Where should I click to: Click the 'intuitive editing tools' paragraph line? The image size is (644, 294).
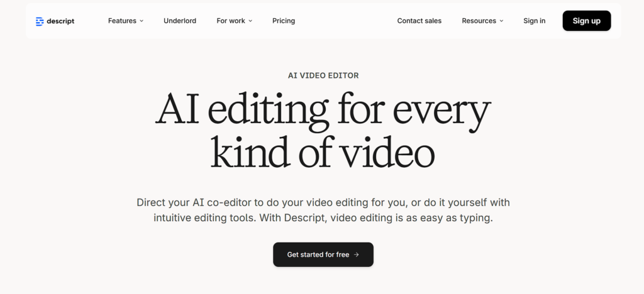click(323, 218)
